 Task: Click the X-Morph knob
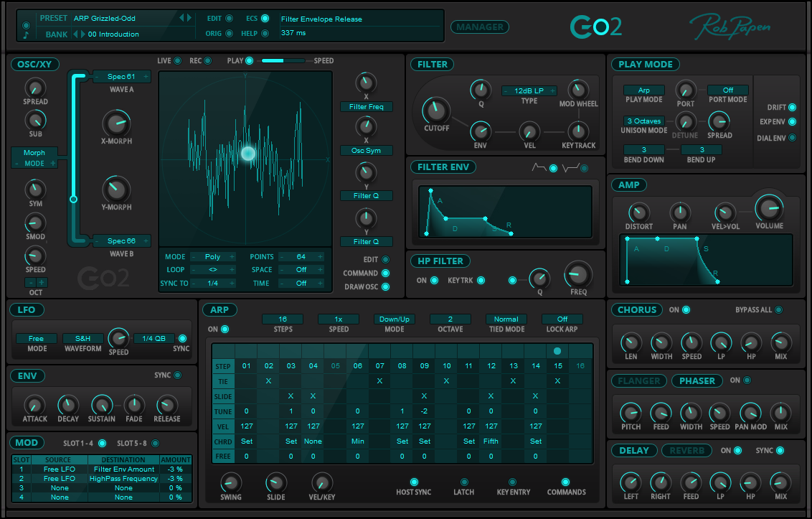tap(116, 123)
